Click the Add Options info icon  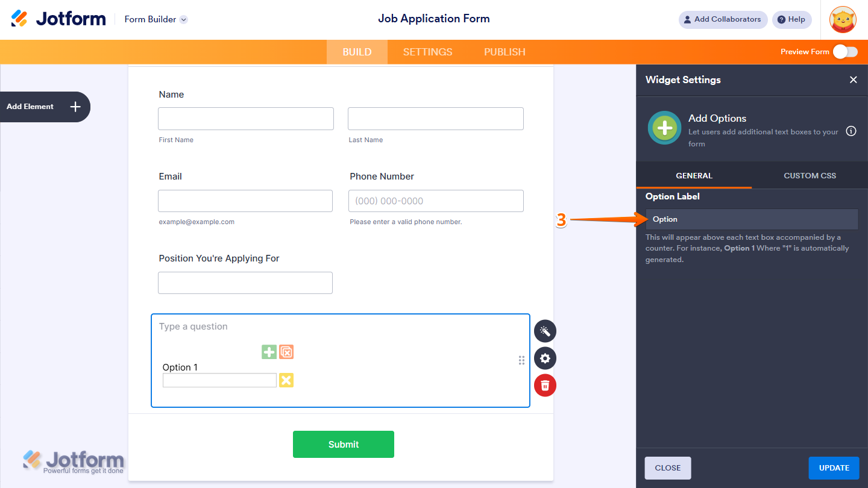point(851,131)
